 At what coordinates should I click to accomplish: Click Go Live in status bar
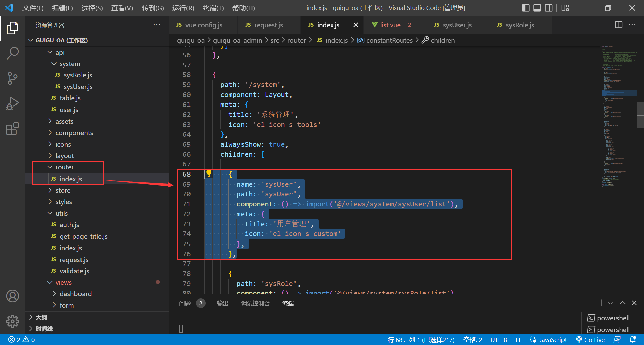[590, 340]
